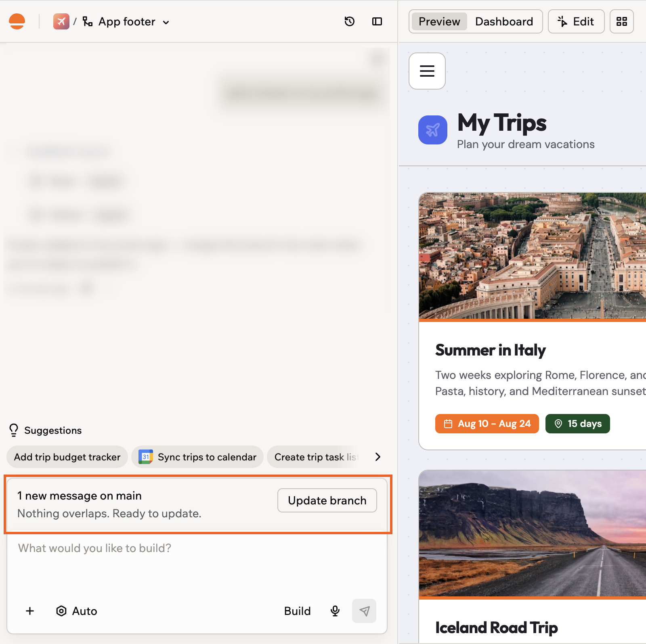Screen dimensions: 646x644
Task: Click the microphone voice input icon
Action: coord(335,611)
